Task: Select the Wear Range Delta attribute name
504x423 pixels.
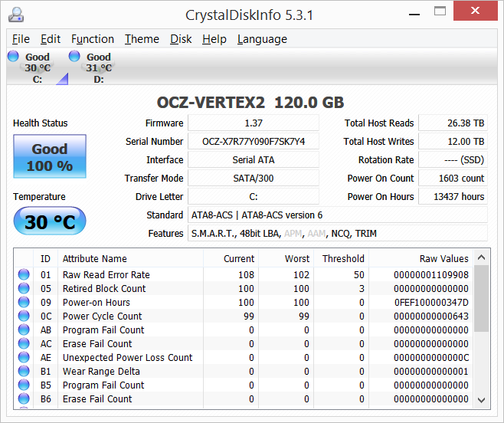Action: click(x=101, y=372)
